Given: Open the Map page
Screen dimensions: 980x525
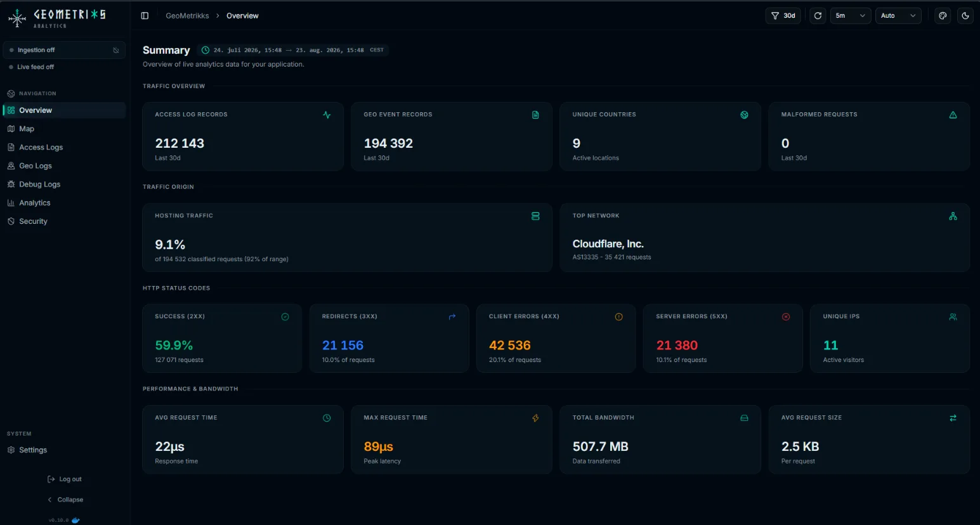Looking at the screenshot, I should pos(64,129).
